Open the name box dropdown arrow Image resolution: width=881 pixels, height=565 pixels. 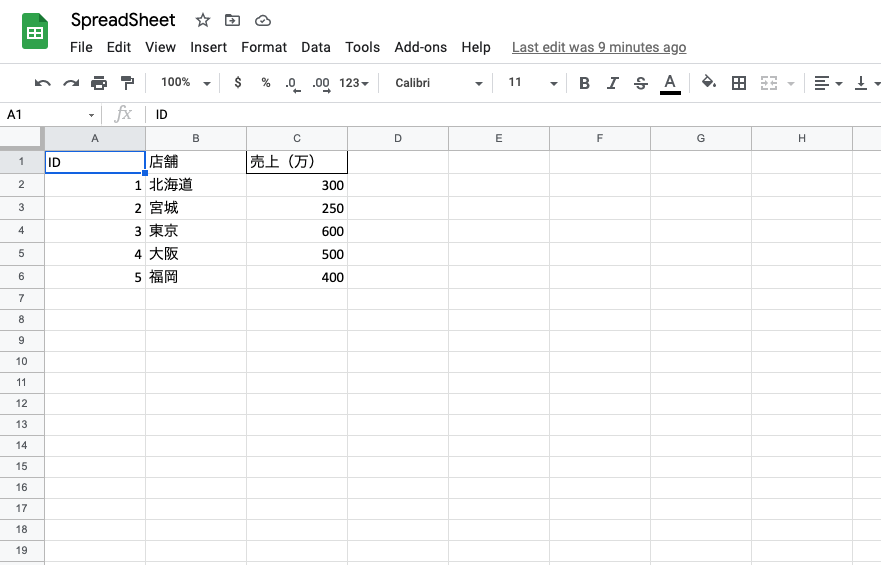pos(91,115)
